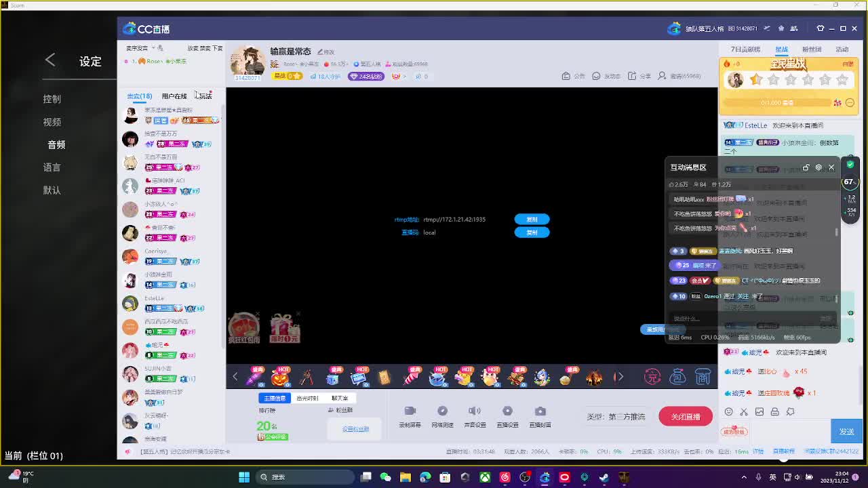Open the emoji picker in chat toolbar
Image resolution: width=868 pixels, height=488 pixels.
[729, 411]
